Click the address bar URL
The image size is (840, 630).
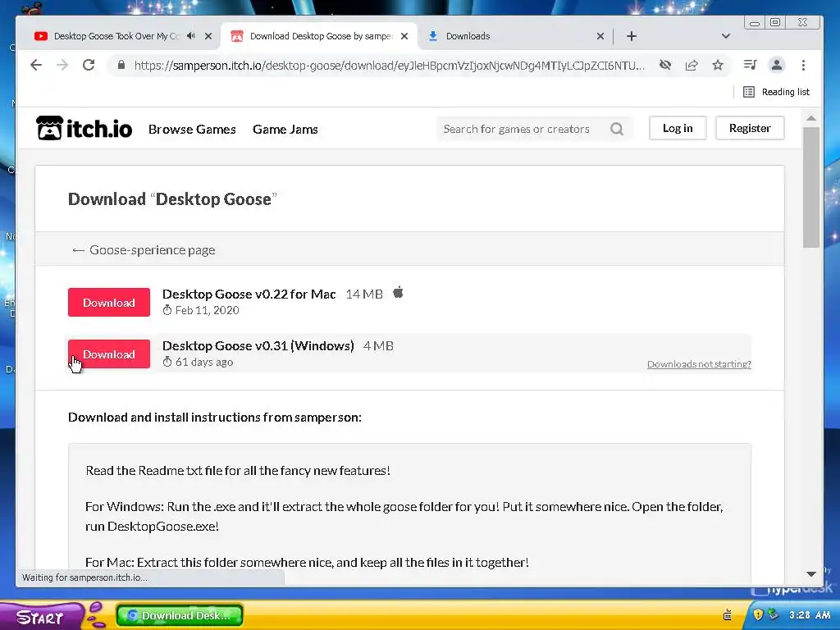point(390,66)
